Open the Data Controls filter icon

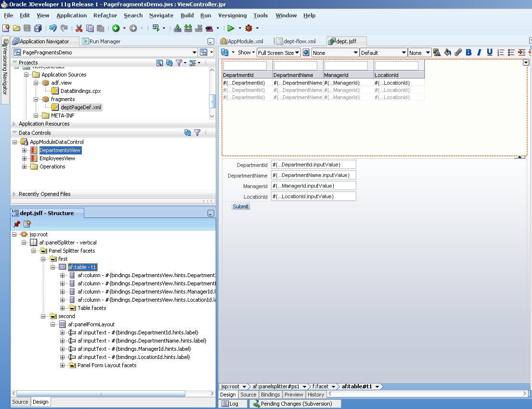pyautogui.click(x=197, y=132)
